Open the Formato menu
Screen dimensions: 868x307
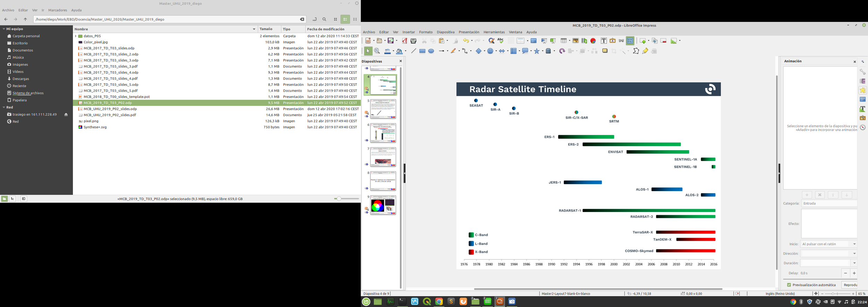[426, 32]
